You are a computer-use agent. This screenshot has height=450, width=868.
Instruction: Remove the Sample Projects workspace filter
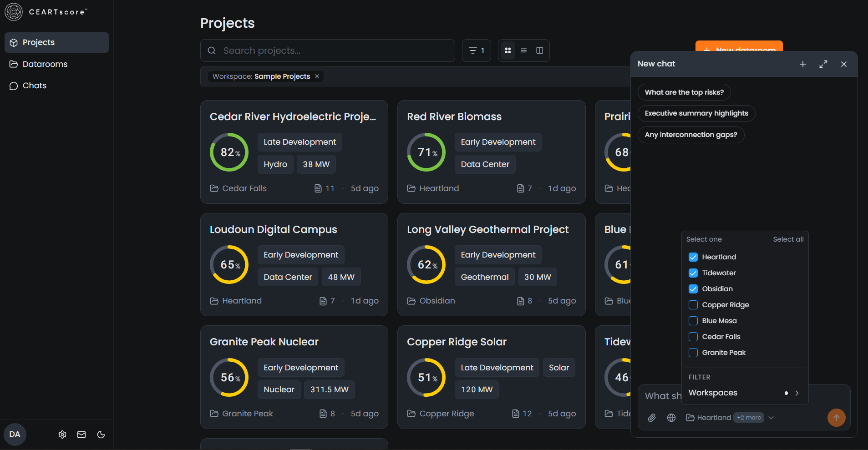317,76
